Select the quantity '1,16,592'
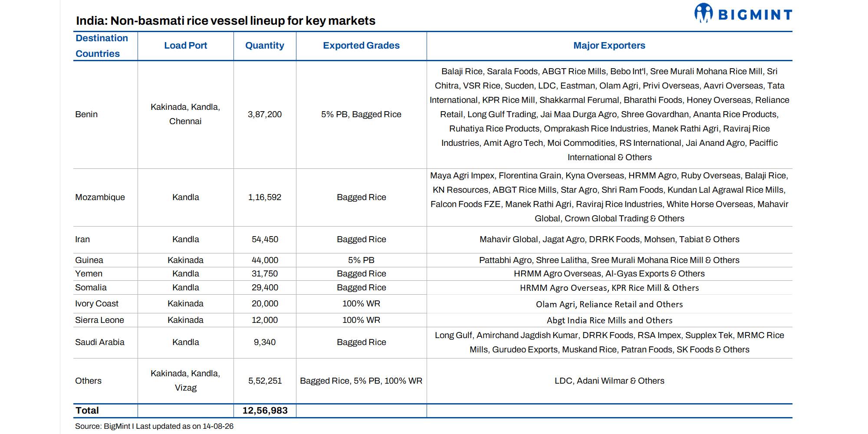This screenshot has width=868, height=434. (x=265, y=197)
